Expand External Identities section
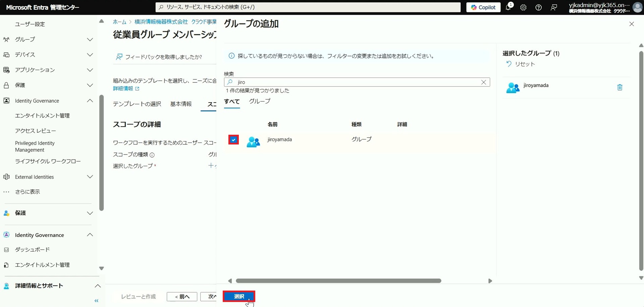 coord(90,177)
